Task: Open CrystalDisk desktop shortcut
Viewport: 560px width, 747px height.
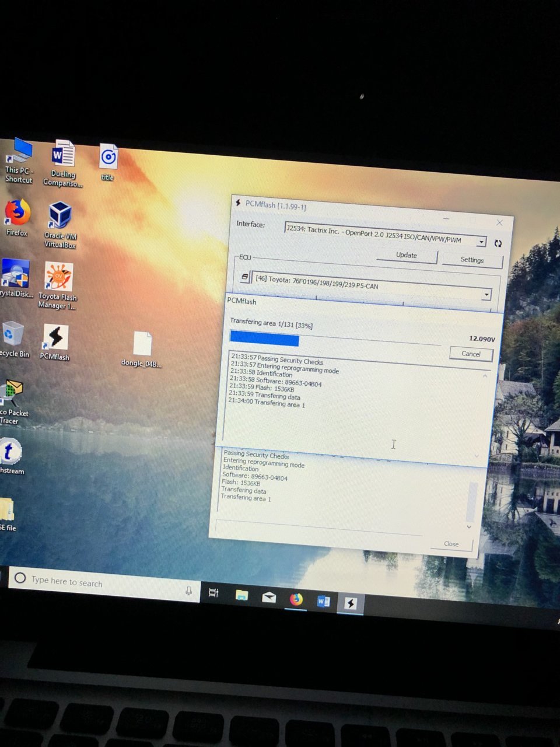Action: click(x=15, y=278)
